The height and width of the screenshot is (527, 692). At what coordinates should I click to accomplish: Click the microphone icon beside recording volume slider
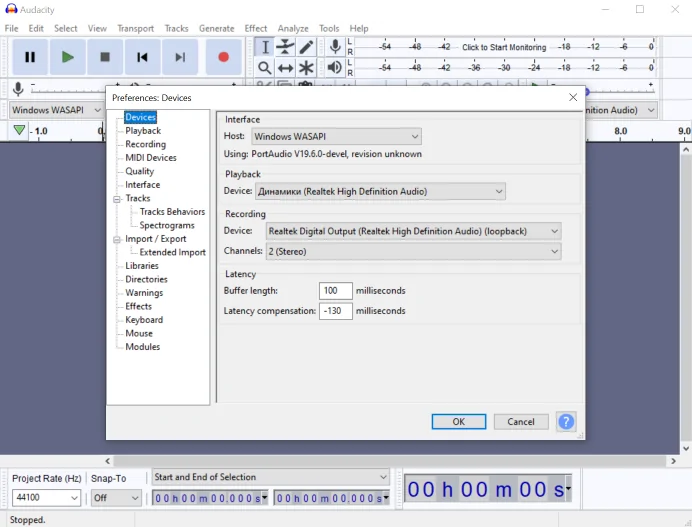tap(18, 89)
